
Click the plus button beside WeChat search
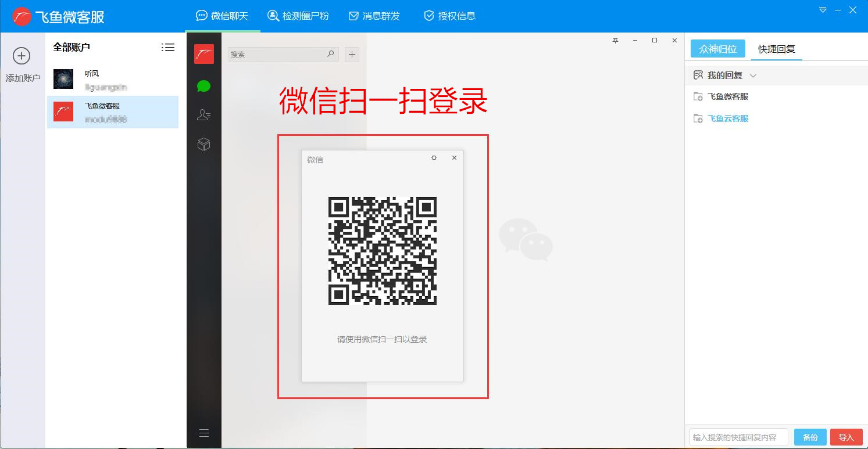tap(352, 54)
